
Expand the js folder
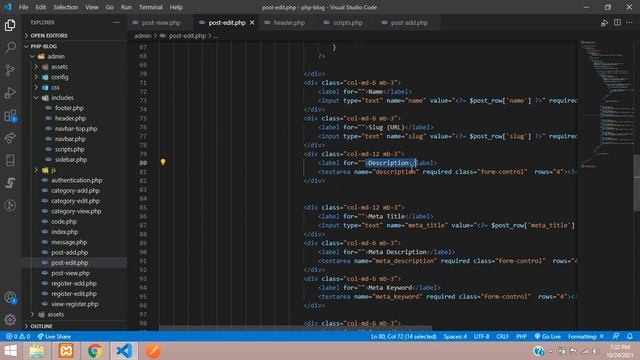(53, 170)
